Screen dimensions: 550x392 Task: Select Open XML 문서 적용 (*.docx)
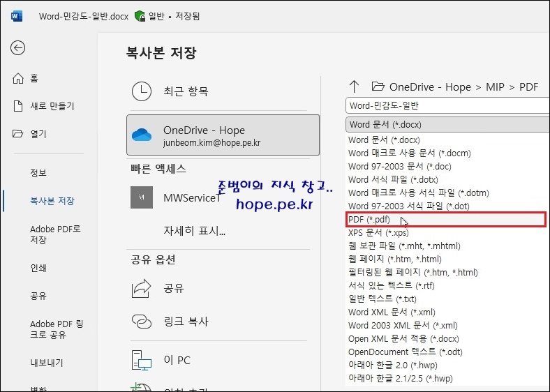[x=403, y=339]
